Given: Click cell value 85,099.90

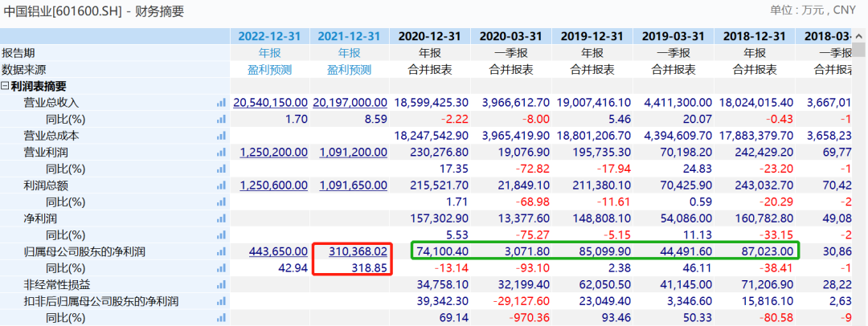Looking at the screenshot, I should coord(606,252).
